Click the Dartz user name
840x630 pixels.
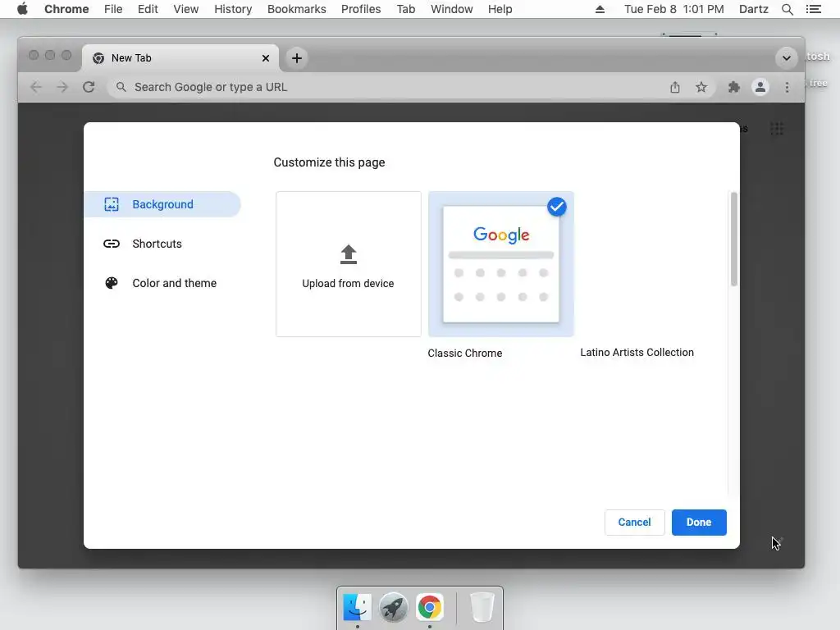coord(754,9)
